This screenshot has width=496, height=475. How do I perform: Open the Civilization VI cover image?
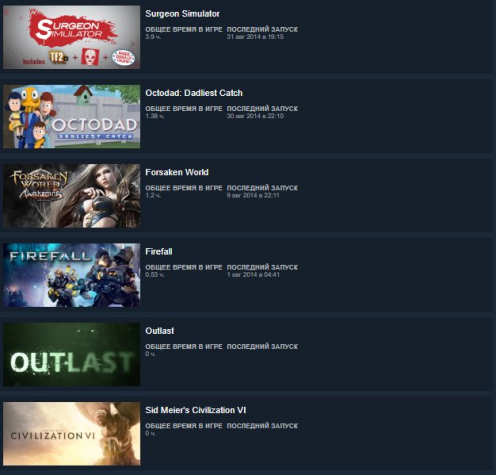click(x=72, y=434)
